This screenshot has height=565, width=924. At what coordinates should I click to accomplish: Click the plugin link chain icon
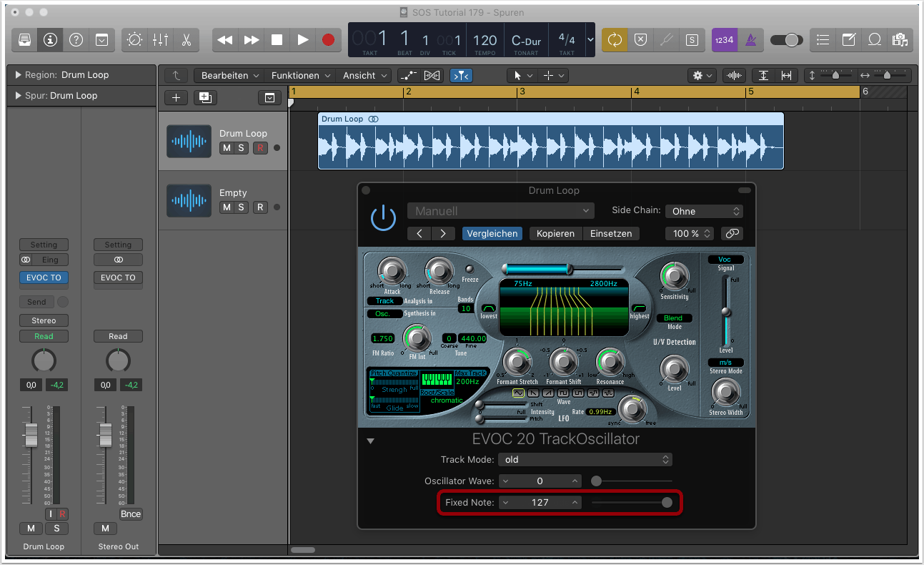pos(730,233)
